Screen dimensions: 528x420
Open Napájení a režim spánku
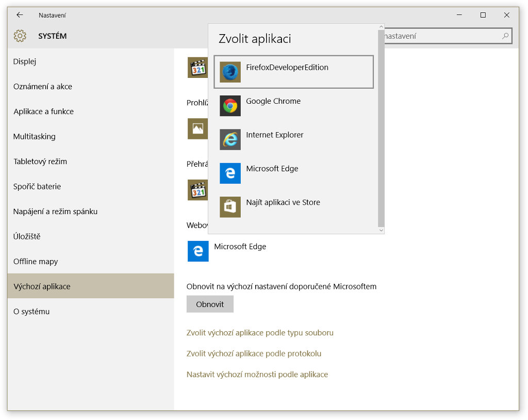click(91, 212)
